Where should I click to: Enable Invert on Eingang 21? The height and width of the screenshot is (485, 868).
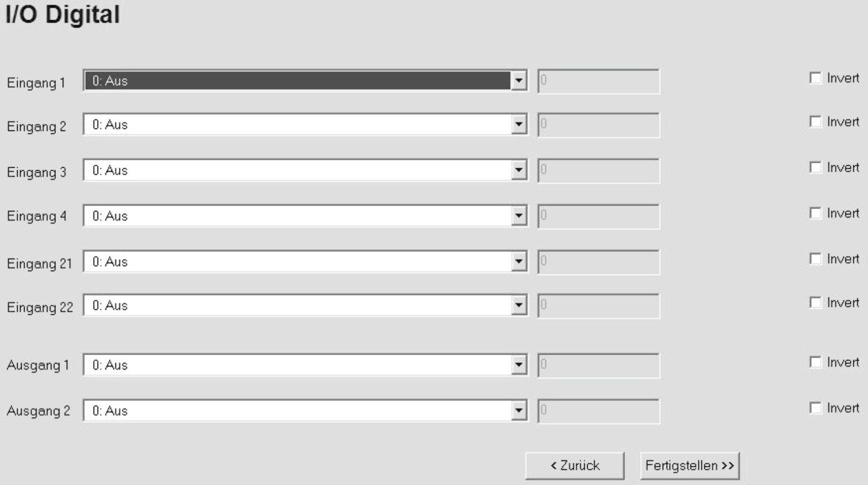tap(815, 259)
